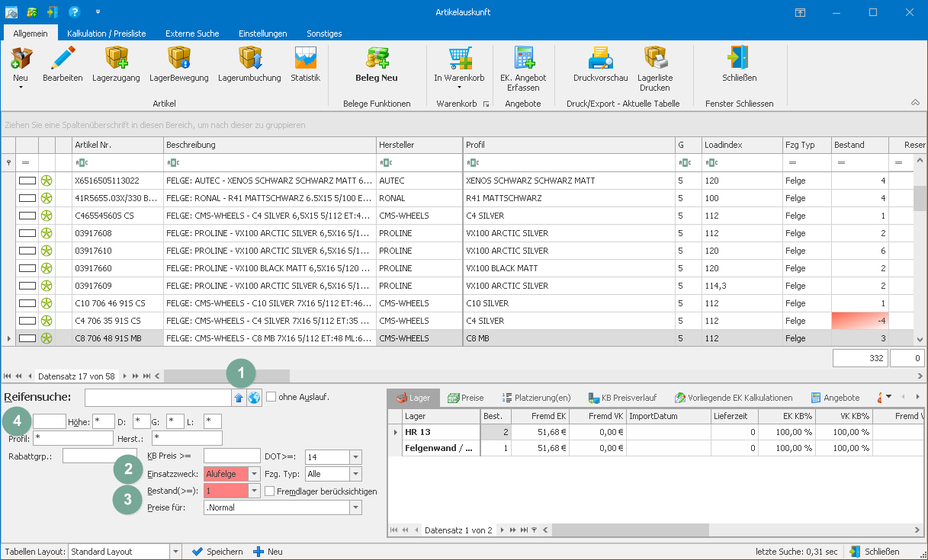
Task: Toggle row checkbox for article 41R5655.03X/330 B
Action: pyautogui.click(x=27, y=198)
